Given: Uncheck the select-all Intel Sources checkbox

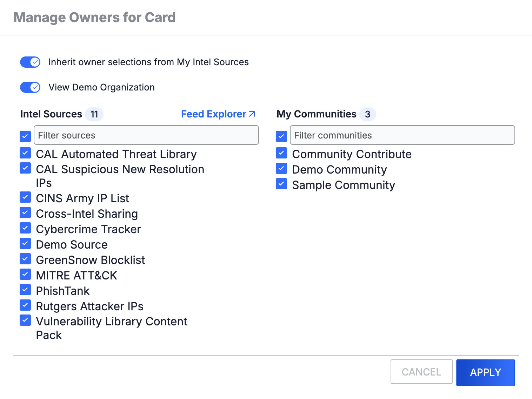Looking at the screenshot, I should coord(25,136).
